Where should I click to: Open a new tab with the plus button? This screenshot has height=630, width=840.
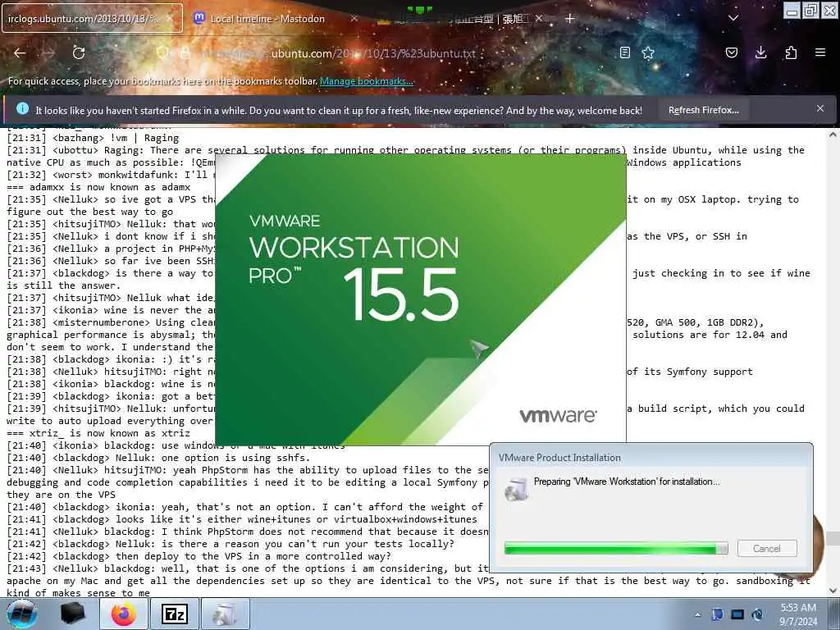point(569,19)
